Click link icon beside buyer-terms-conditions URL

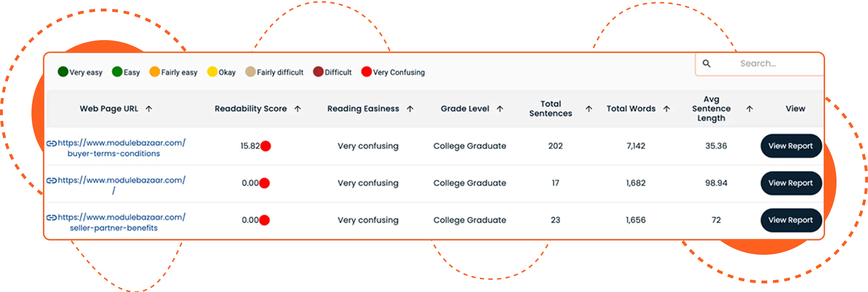[51, 143]
